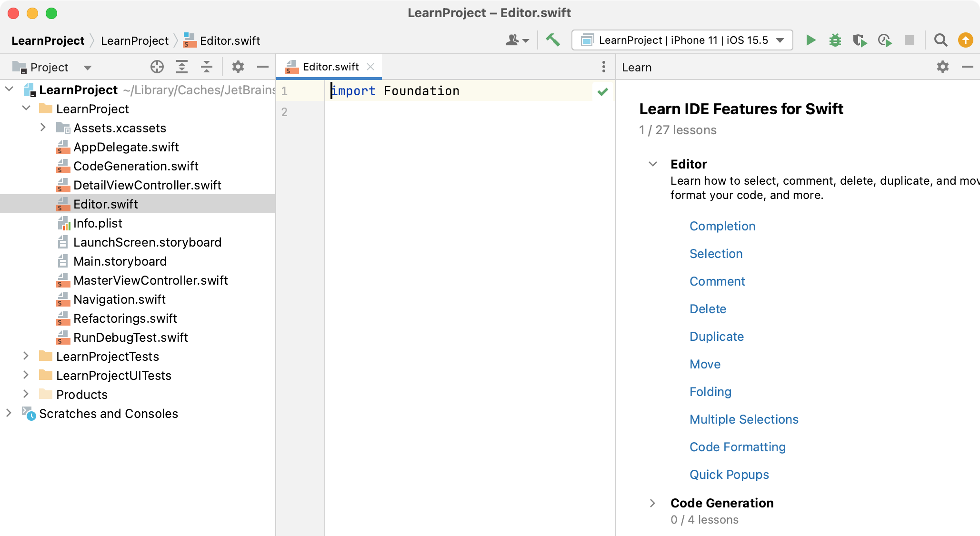Expand the Code Generation section
The height and width of the screenshot is (536, 980).
click(x=653, y=503)
